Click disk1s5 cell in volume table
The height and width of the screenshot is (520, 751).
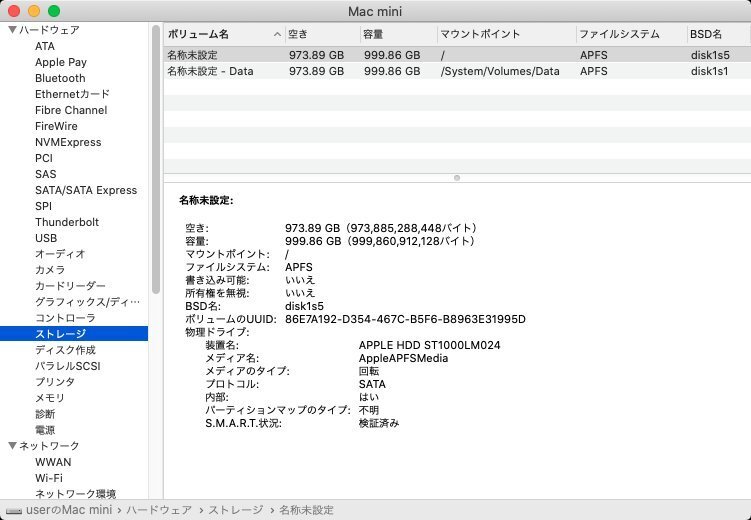coord(710,55)
